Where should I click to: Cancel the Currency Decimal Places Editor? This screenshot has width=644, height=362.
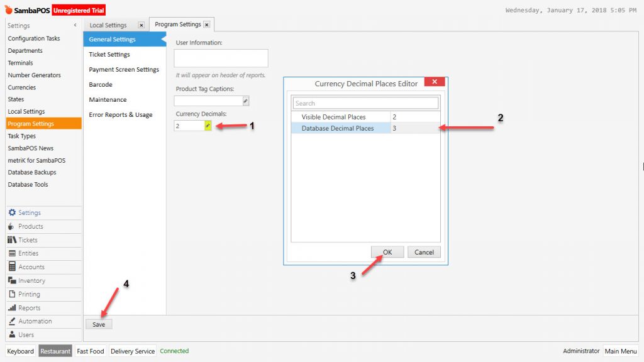[x=424, y=252]
